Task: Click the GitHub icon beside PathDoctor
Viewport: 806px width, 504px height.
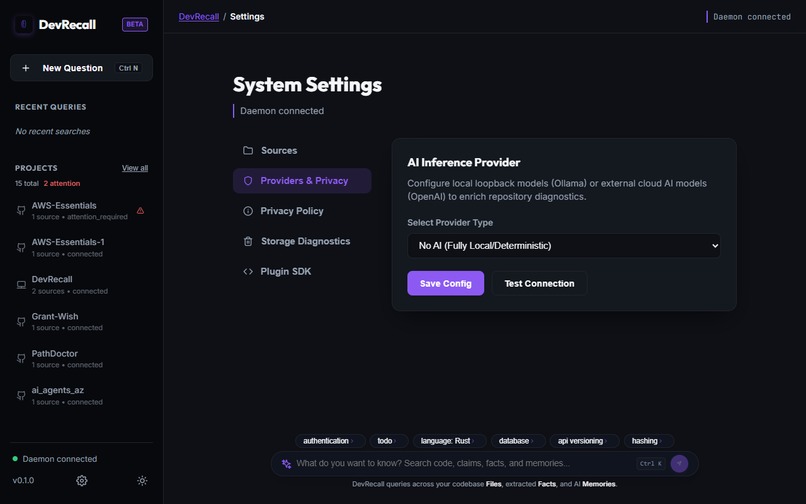Action: 21,358
